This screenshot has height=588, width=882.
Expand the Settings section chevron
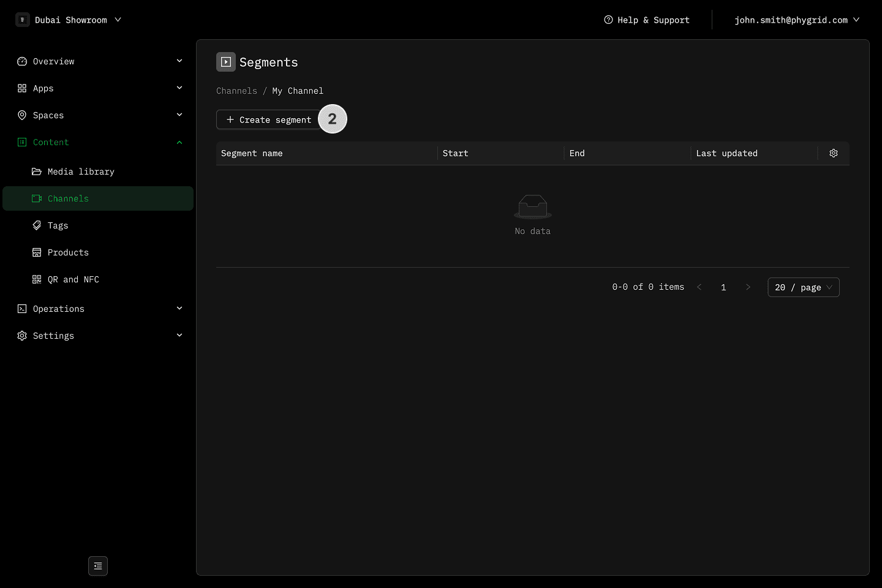(x=179, y=335)
